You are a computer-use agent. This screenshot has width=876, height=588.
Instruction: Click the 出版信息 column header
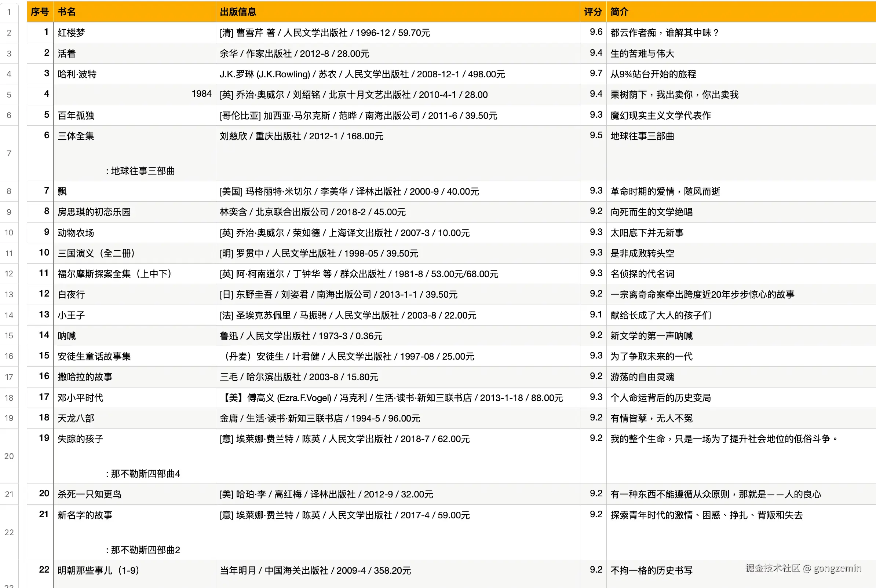pos(238,12)
